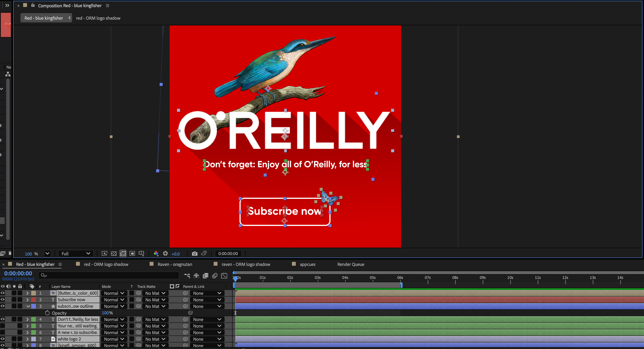This screenshot has height=349, width=644.
Task: Hide the Subscribe now layer
Action: pyautogui.click(x=3, y=299)
